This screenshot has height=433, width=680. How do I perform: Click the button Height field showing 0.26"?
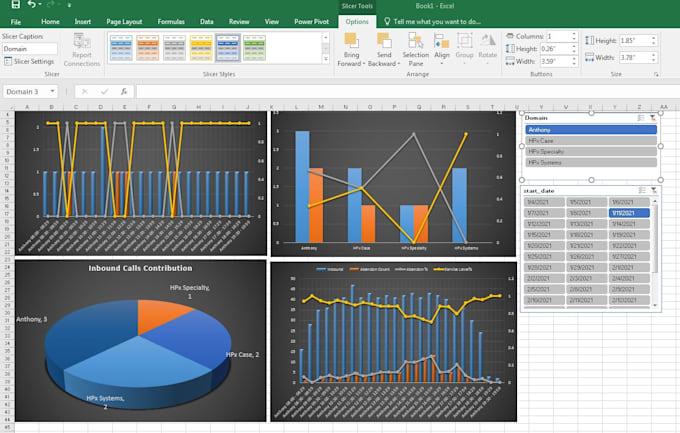(555, 49)
